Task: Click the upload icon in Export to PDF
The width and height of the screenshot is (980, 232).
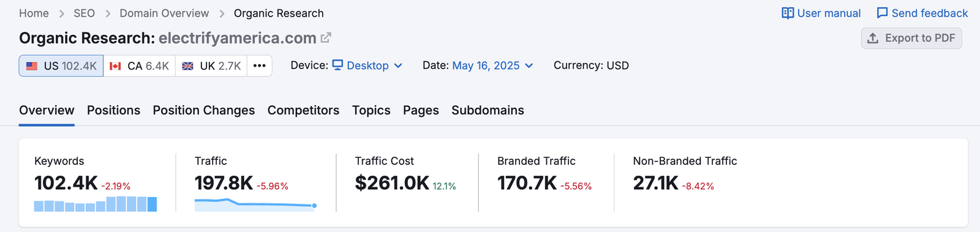Action: click(873, 38)
